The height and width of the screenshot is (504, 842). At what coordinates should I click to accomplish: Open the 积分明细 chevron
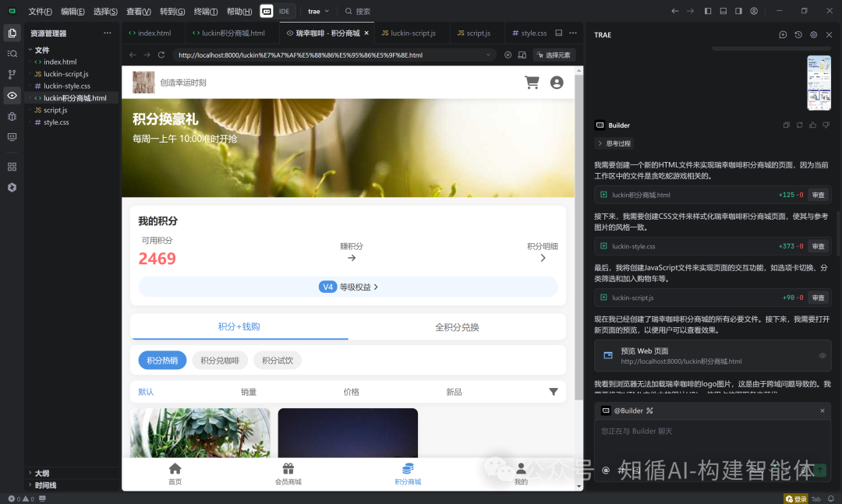click(x=543, y=258)
